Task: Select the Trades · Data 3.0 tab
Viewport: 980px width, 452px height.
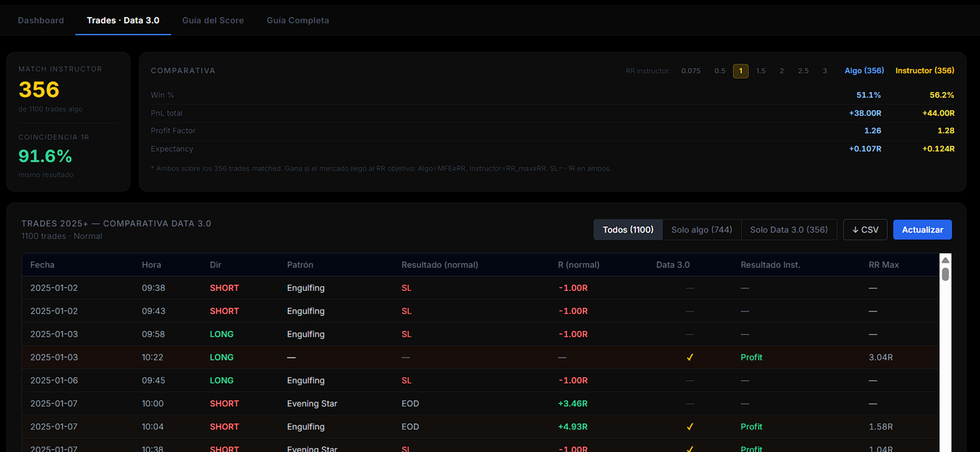Action: 123,20
